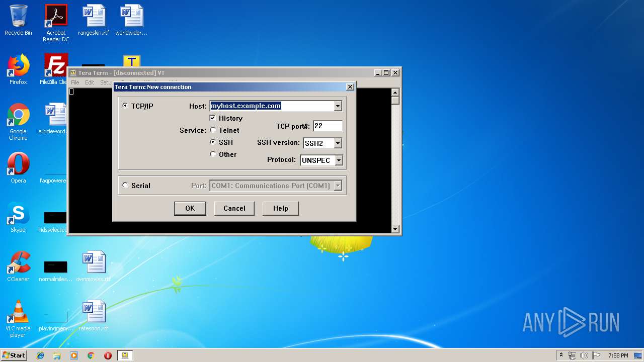Open Windows Explorer folder in taskbar

point(57,355)
